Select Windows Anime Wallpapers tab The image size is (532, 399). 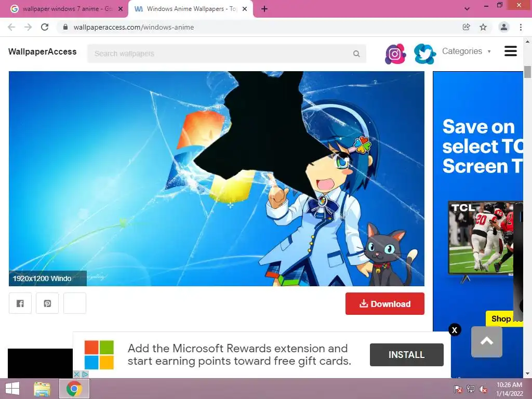[190, 9]
